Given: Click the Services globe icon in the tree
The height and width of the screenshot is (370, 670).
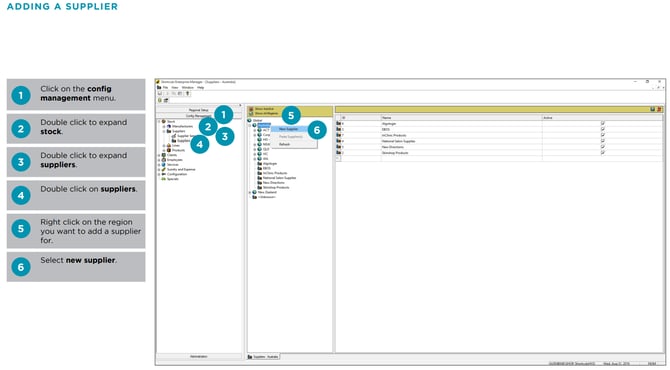Looking at the screenshot, I should (164, 164).
